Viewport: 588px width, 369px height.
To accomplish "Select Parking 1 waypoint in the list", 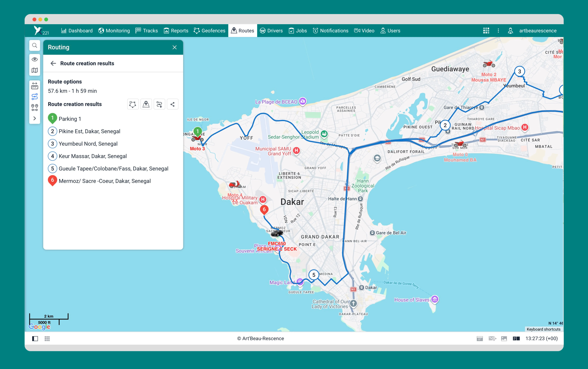I will click(x=64, y=119).
